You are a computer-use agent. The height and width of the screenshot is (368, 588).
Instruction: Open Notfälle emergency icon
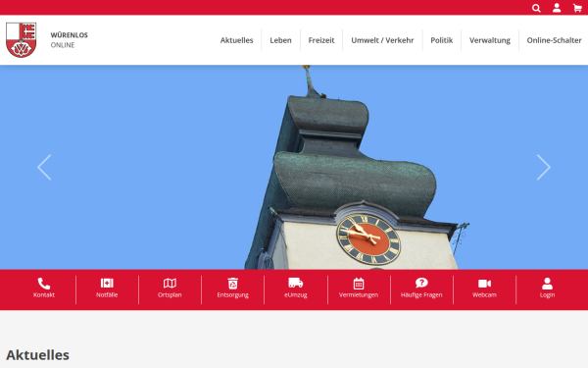[107, 284]
